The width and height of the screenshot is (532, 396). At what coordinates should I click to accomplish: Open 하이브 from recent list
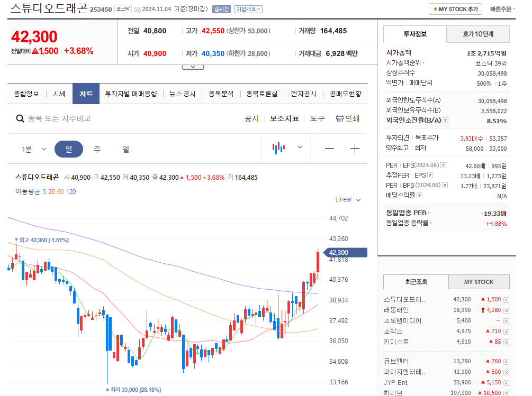pyautogui.click(x=393, y=393)
